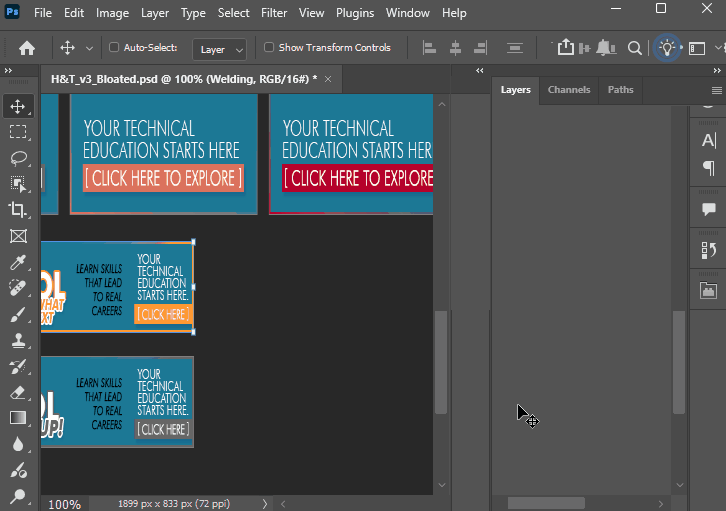This screenshot has height=511, width=726.
Task: Click the Home icon in options bar
Action: tap(27, 48)
